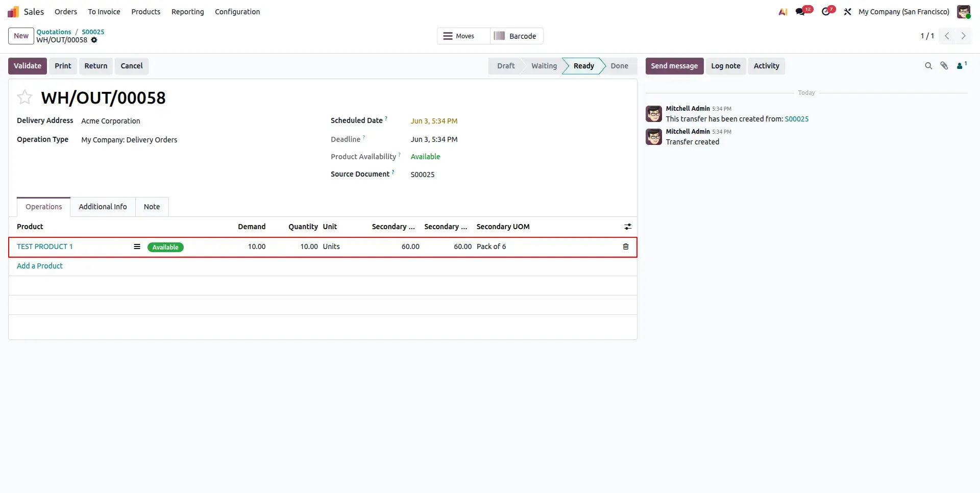Click the Validate button
Screen dimensions: 980x493
[28, 66]
